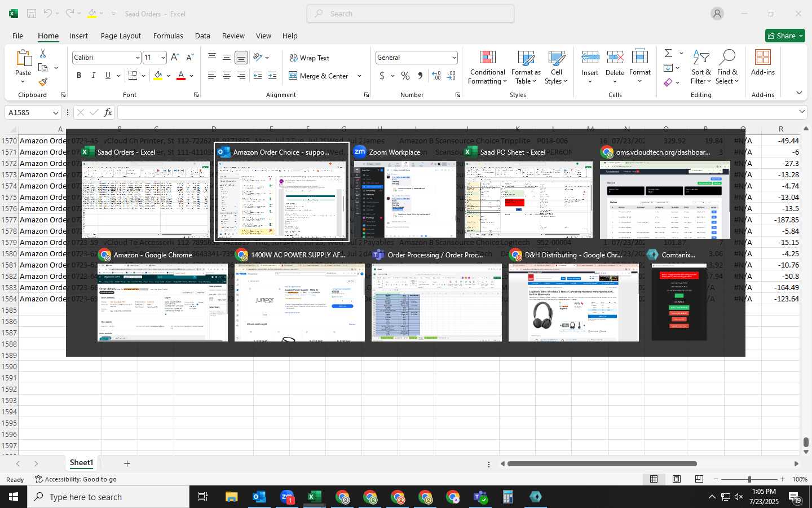Toggle Align Left alignment
The height and width of the screenshot is (508, 812).
pos(212,76)
